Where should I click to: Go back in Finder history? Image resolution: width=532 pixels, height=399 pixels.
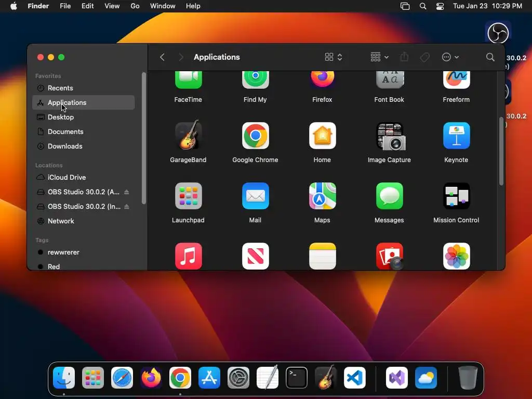click(x=162, y=57)
